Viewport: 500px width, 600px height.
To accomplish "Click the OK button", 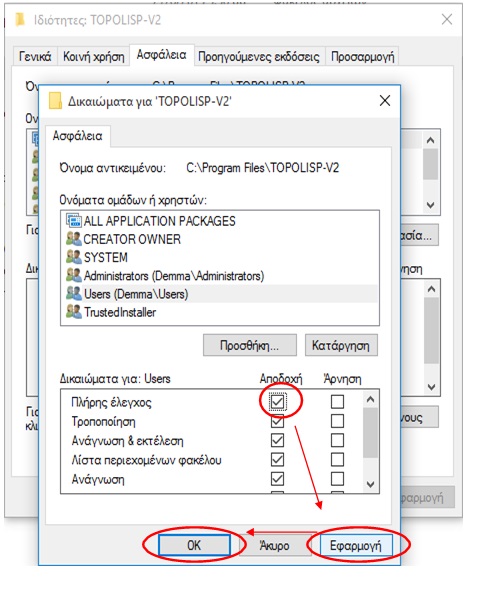I will [194, 545].
